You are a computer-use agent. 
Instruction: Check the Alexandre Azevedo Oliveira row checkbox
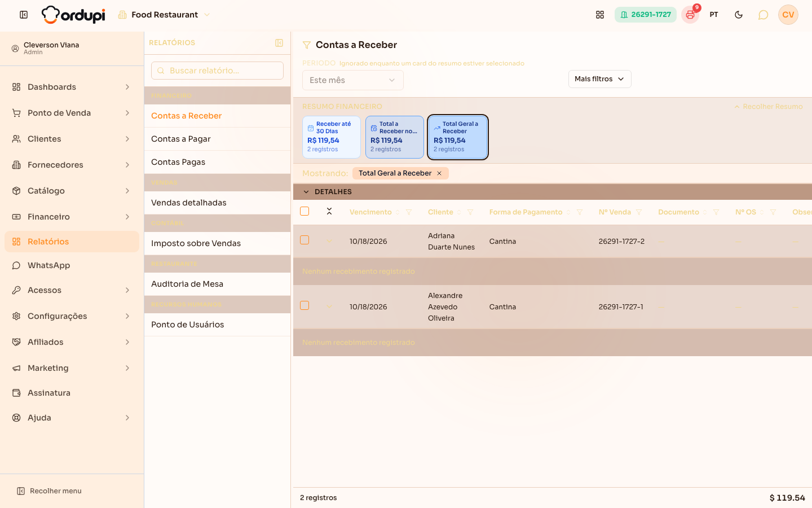[x=304, y=305]
